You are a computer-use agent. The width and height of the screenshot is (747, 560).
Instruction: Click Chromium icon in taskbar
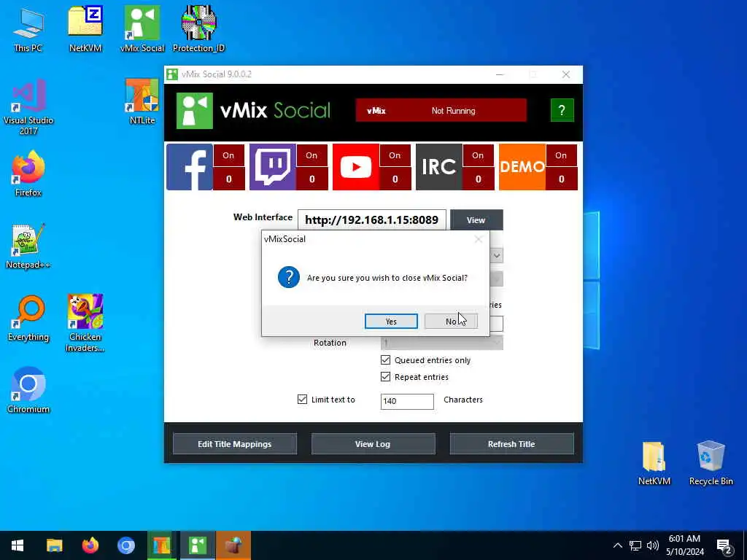coord(126,545)
